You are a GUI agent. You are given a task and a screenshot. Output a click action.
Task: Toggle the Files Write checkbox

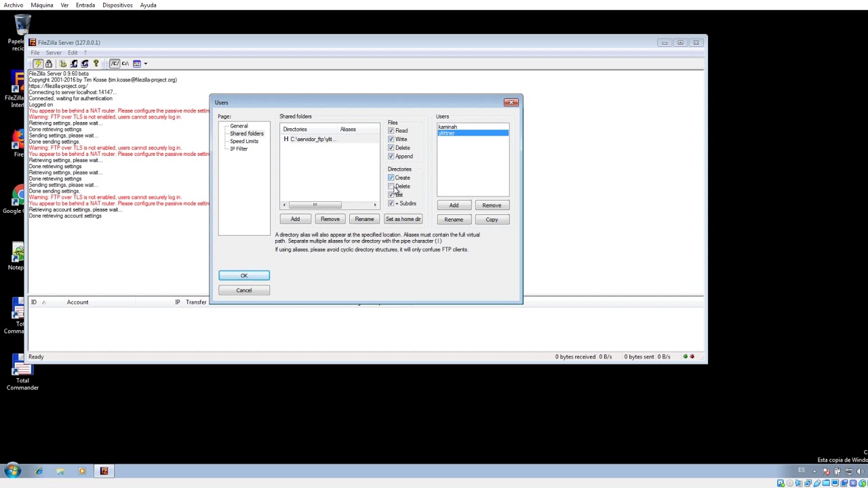click(x=391, y=139)
